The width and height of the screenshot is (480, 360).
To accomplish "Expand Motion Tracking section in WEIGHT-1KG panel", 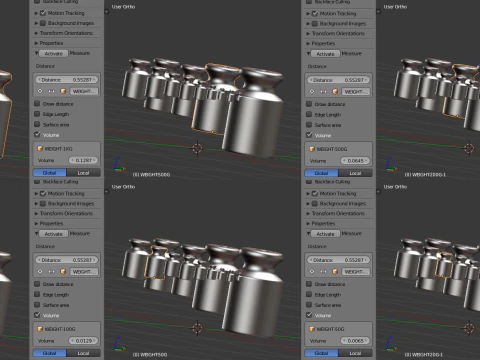I will pos(36,13).
